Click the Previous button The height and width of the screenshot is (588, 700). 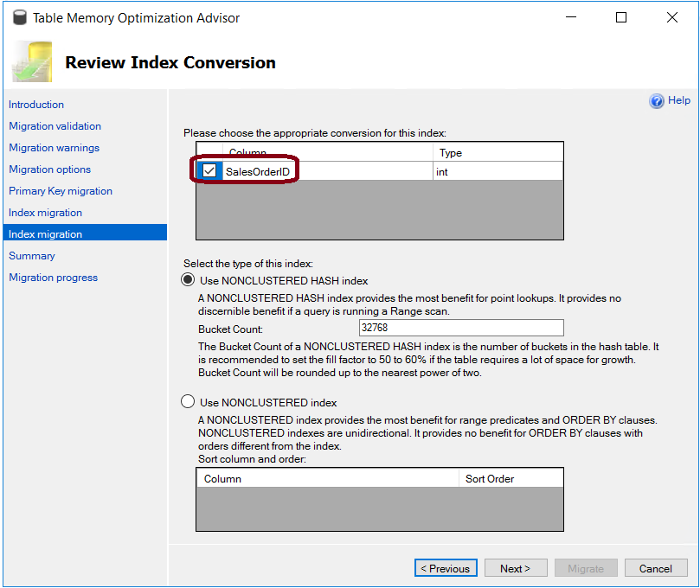click(x=446, y=568)
